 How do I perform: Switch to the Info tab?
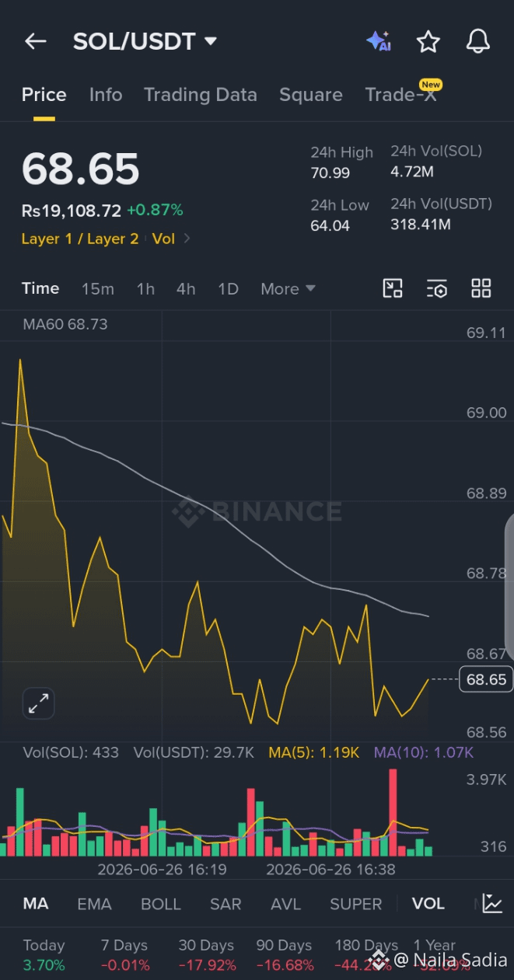(x=106, y=95)
